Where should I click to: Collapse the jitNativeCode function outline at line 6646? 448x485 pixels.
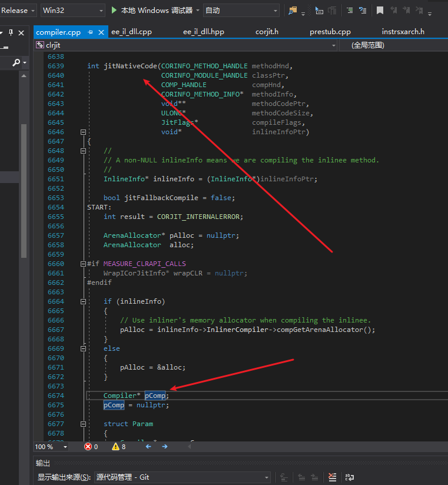coord(83,132)
